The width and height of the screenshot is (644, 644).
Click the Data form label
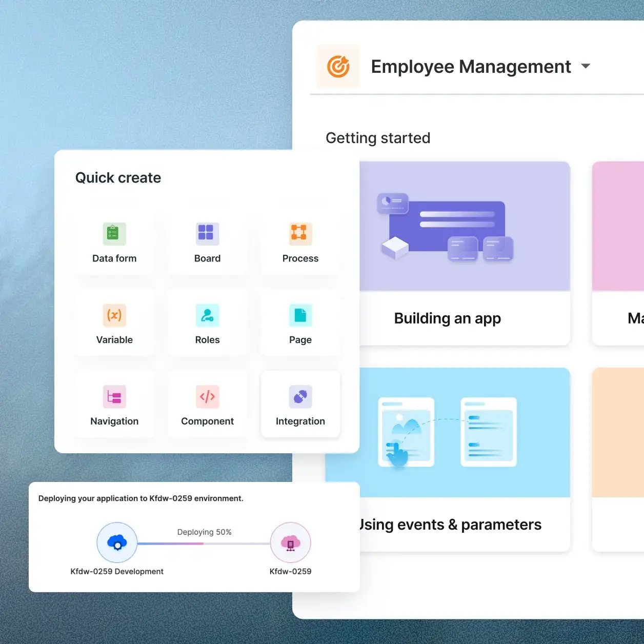pyautogui.click(x=114, y=258)
